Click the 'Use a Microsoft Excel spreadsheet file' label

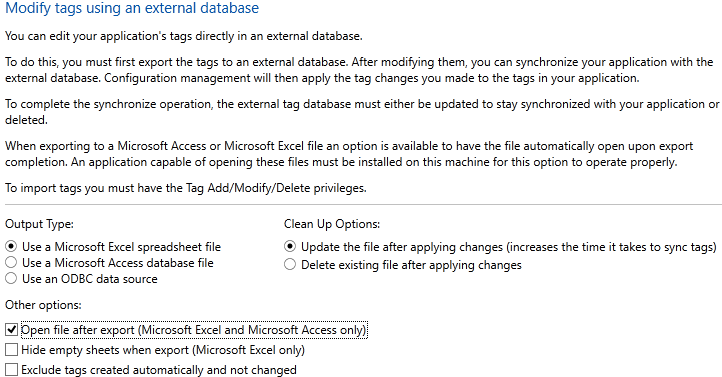pos(122,247)
